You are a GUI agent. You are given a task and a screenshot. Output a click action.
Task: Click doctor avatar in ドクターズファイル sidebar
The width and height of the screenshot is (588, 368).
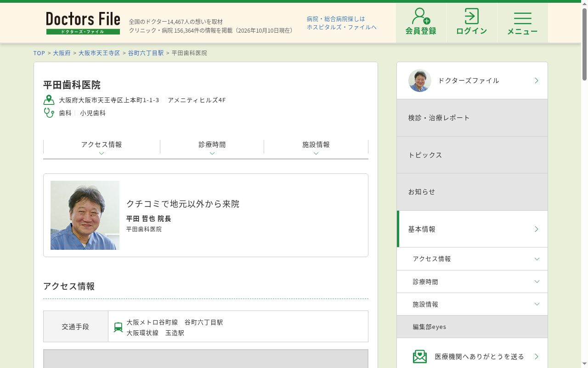click(x=420, y=80)
